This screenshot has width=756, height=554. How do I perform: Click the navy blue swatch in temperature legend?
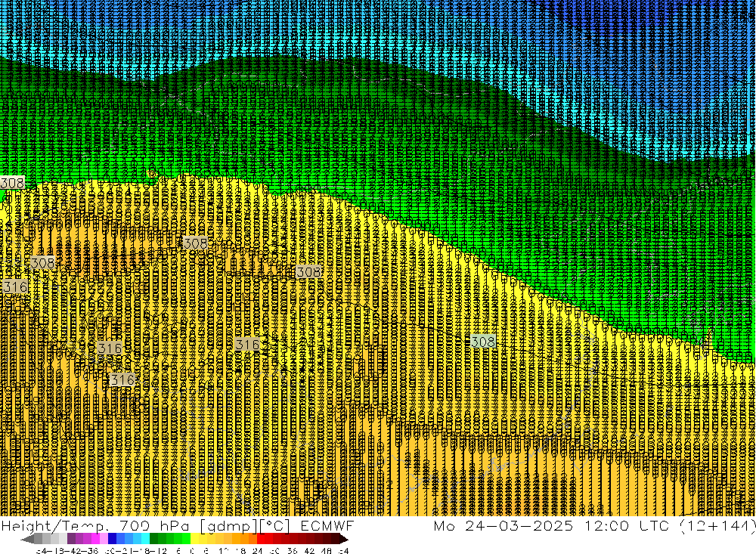click(112, 539)
